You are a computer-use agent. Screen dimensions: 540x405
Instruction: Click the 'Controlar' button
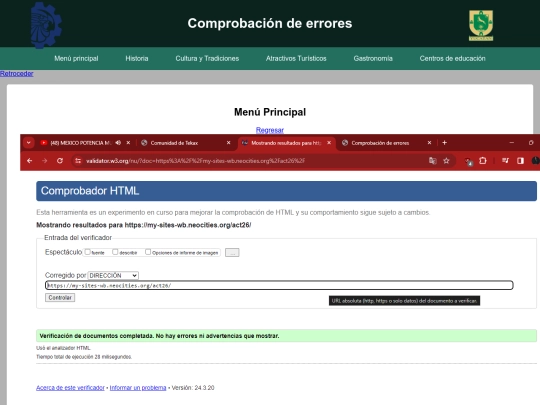coord(60,298)
